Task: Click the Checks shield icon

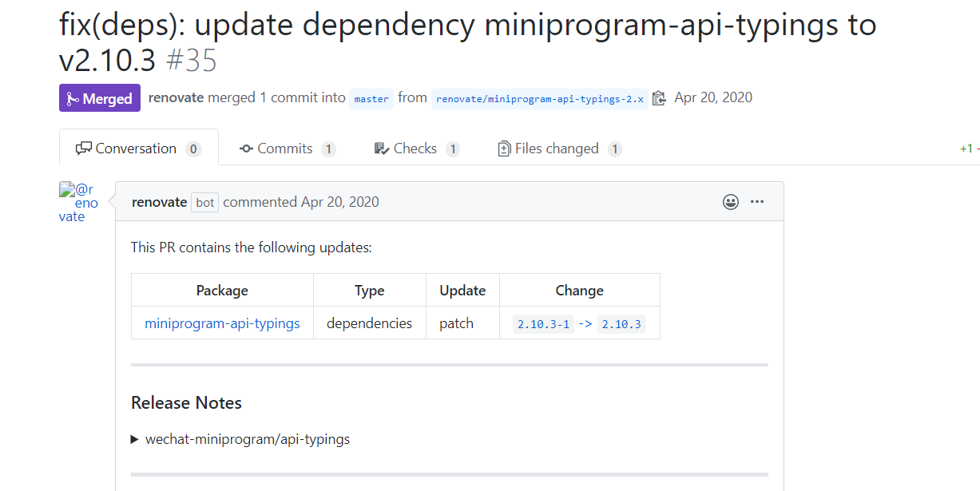Action: (x=381, y=148)
